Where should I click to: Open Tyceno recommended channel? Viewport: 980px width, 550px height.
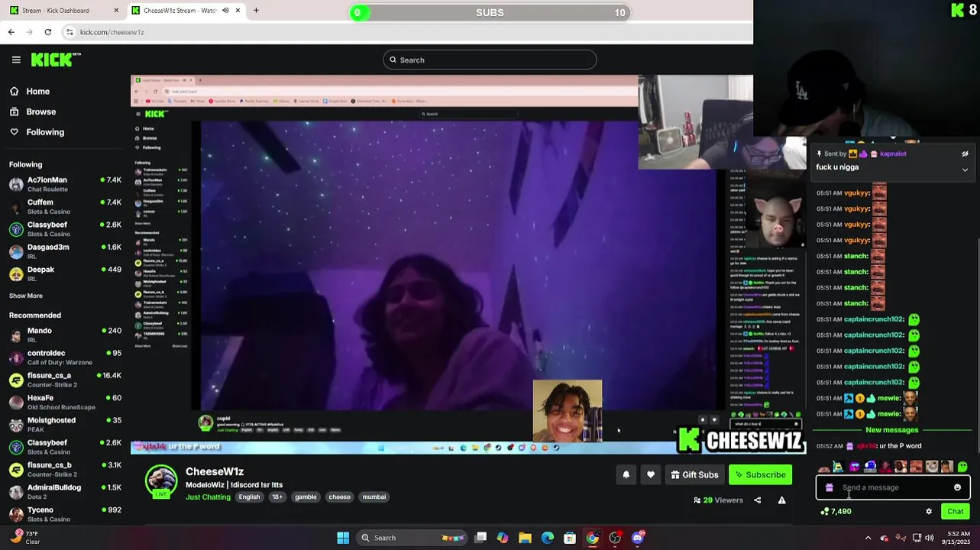(65, 513)
